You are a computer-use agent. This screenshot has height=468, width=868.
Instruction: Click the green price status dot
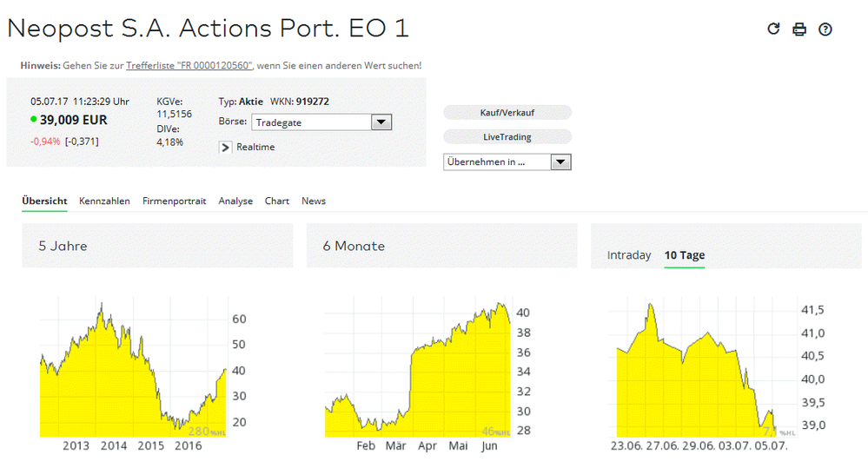tap(34, 120)
